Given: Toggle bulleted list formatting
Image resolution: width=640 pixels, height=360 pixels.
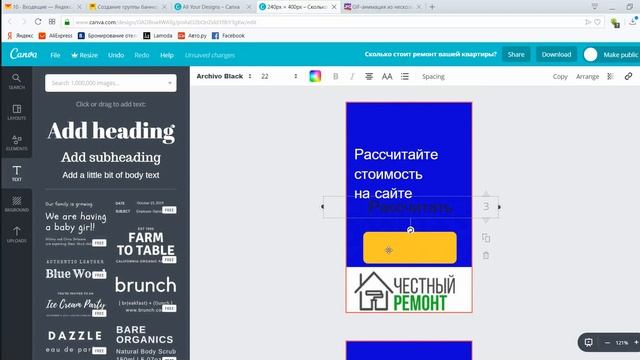Looking at the screenshot, I should tap(405, 76).
